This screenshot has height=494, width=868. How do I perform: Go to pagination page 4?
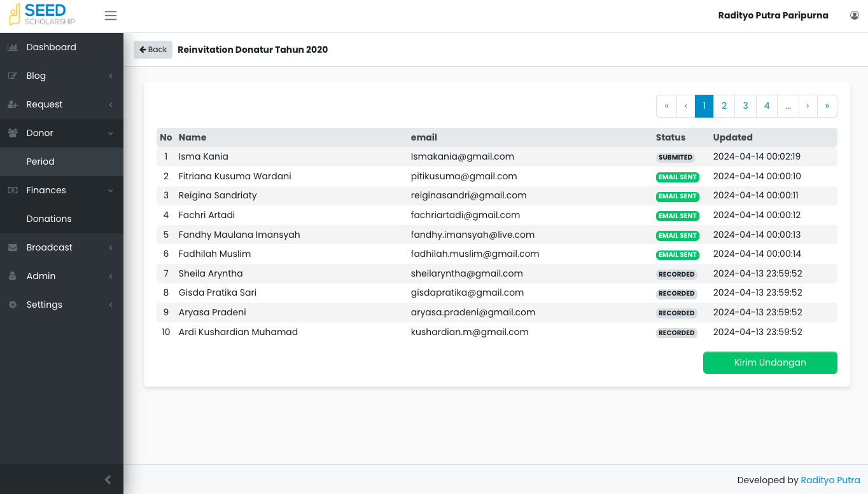coord(767,106)
